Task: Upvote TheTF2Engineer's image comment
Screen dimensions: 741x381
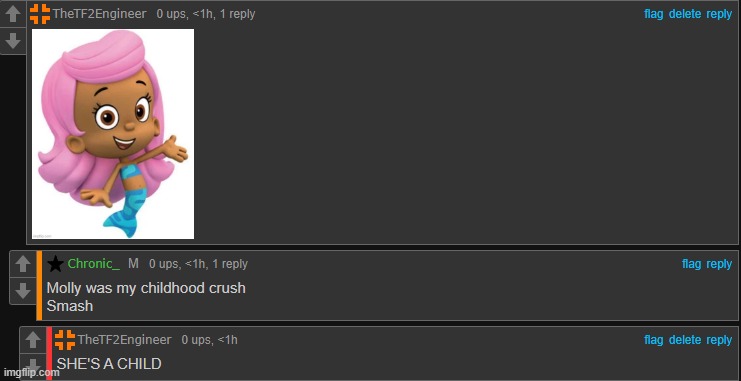Action: (x=13, y=14)
